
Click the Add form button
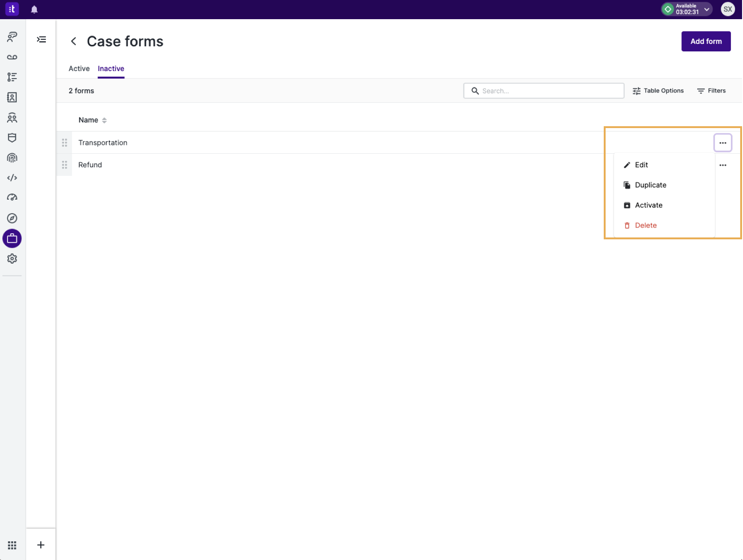pos(706,41)
